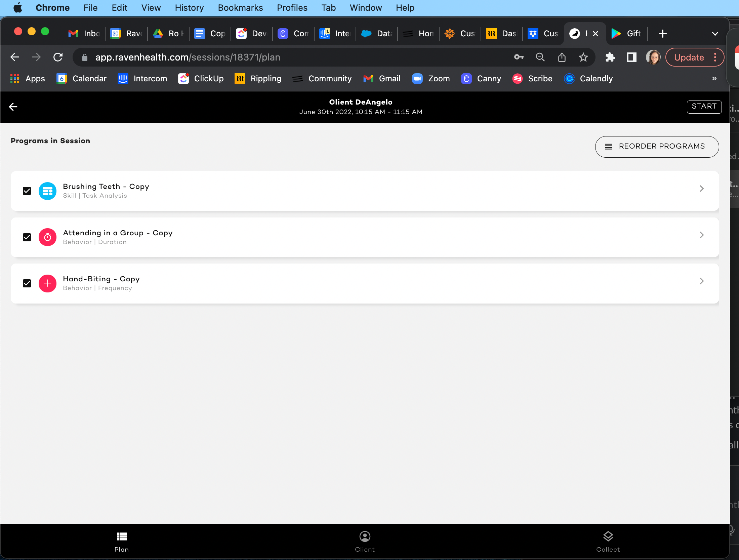
Task: Click the REORDER PROGRAMS button
Action: coord(657,147)
